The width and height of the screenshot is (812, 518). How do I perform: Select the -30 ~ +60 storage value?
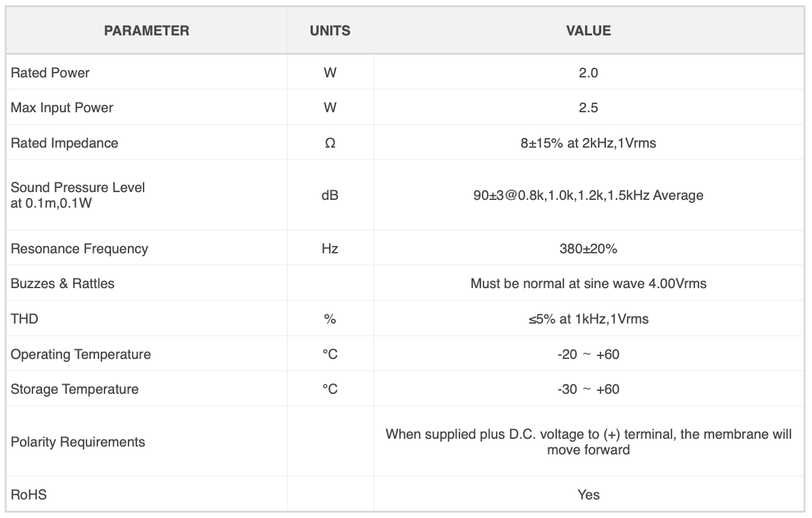pyautogui.click(x=588, y=389)
